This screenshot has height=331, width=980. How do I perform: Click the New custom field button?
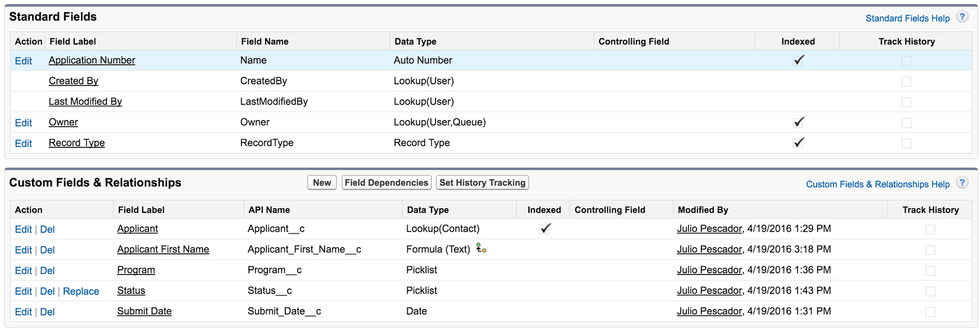322,182
